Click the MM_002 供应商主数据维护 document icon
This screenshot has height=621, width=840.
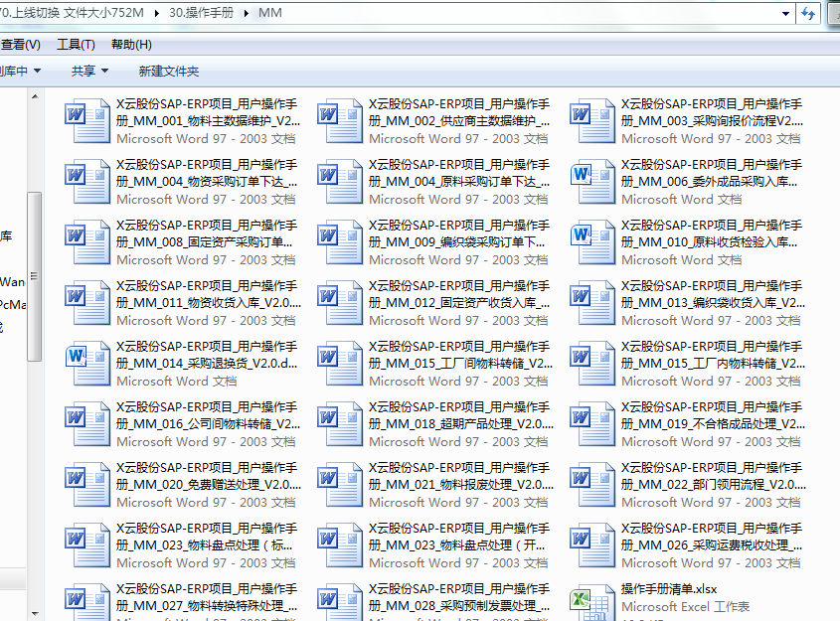(340, 120)
